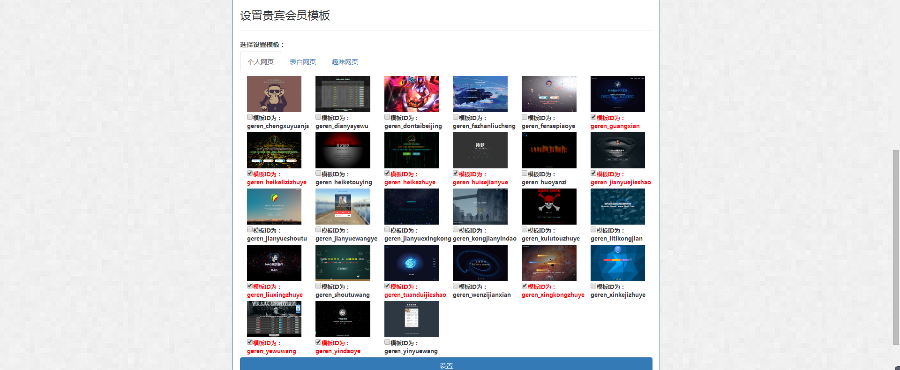
Task: Click the pier-scene geren_jianyuewangye thumbnail
Action: [343, 207]
